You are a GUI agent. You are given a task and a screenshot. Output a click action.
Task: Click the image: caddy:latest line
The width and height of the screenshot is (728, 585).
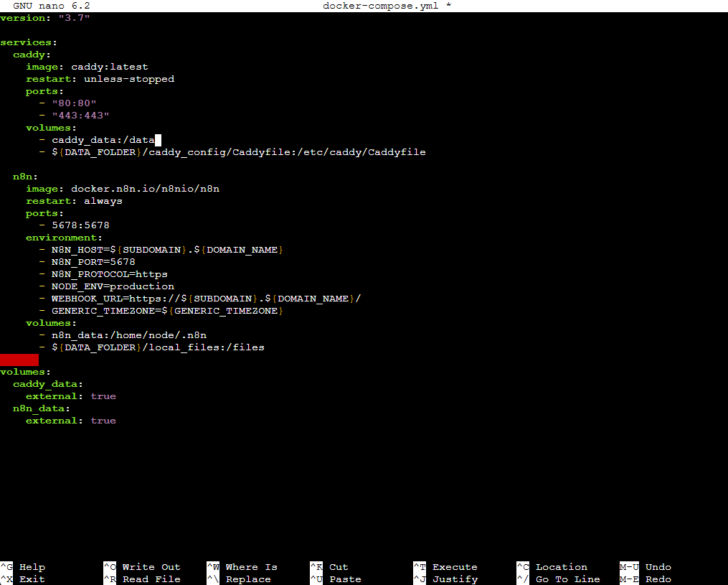87,67
